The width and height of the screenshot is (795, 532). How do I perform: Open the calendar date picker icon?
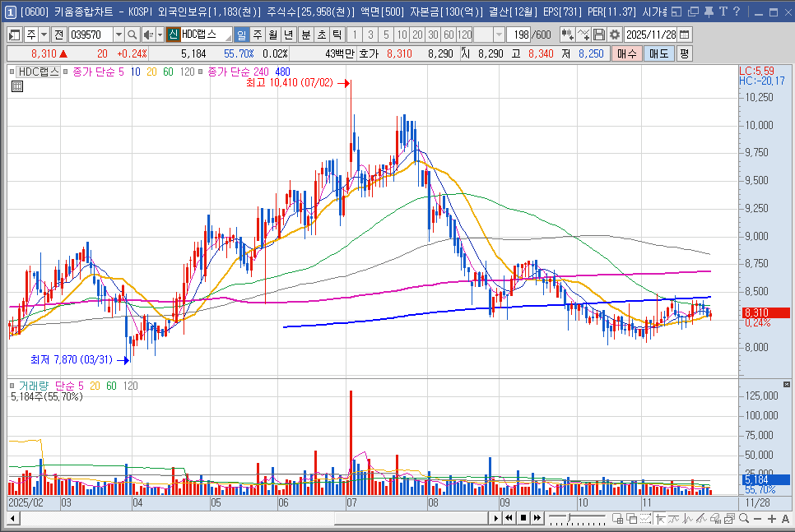(x=685, y=35)
